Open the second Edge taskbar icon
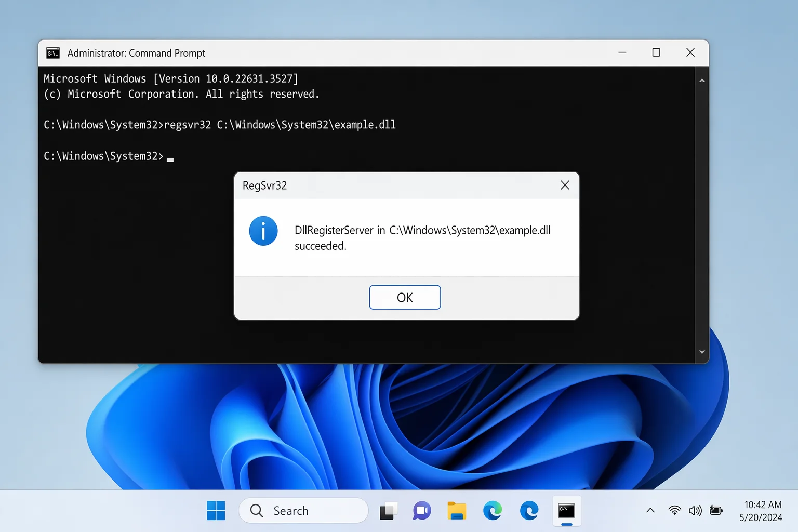798x532 pixels. [529, 511]
